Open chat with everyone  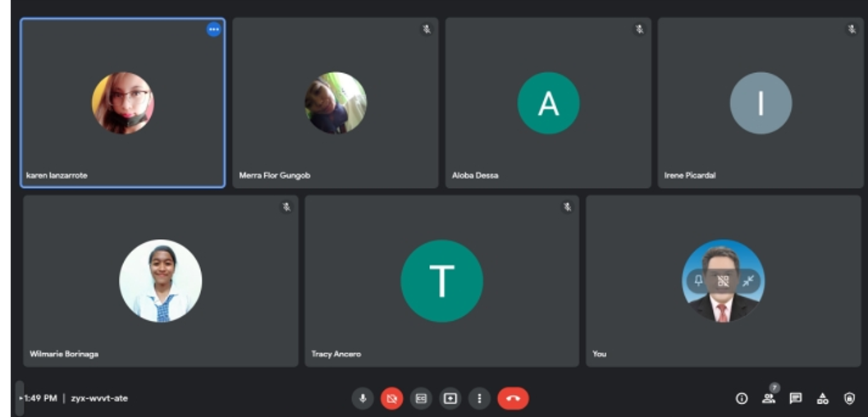[796, 398]
